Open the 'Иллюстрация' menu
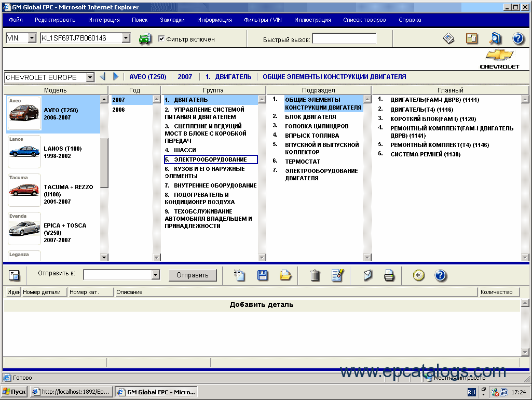Viewport: 532px width, 400px height. click(x=312, y=20)
